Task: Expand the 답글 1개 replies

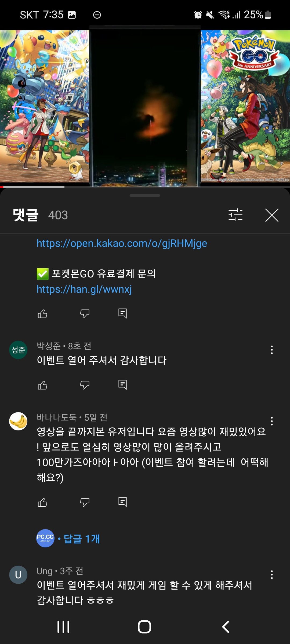Action: coord(82,539)
